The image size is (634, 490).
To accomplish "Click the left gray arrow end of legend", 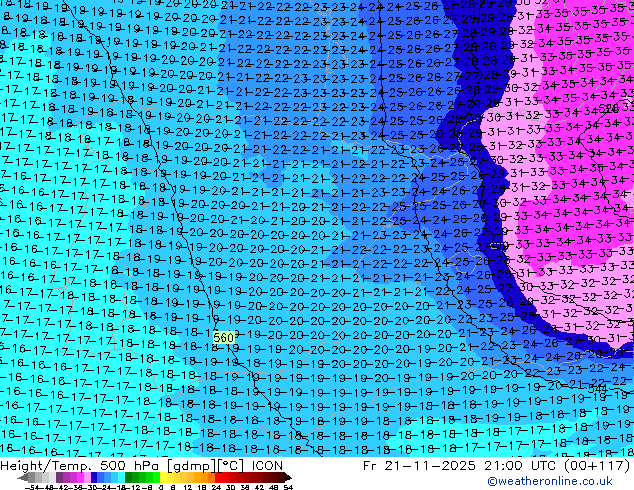I will 23,477.
